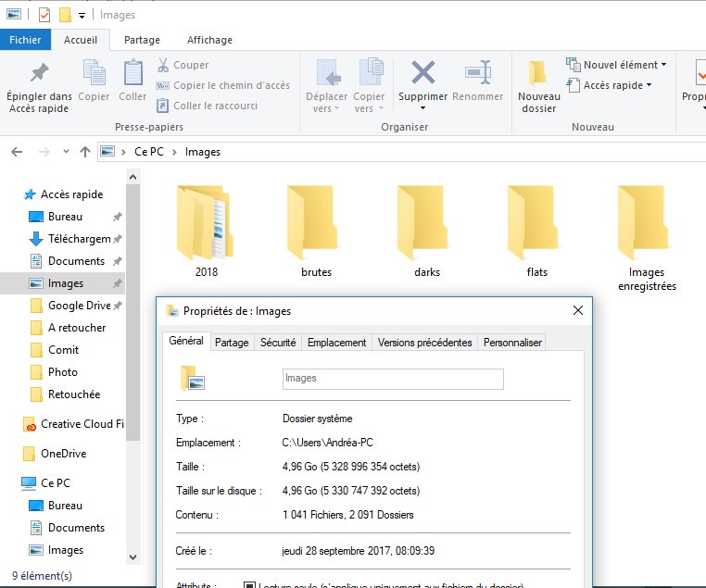Click the Supprimer red X icon
This screenshot has height=588, width=706.
(x=423, y=73)
